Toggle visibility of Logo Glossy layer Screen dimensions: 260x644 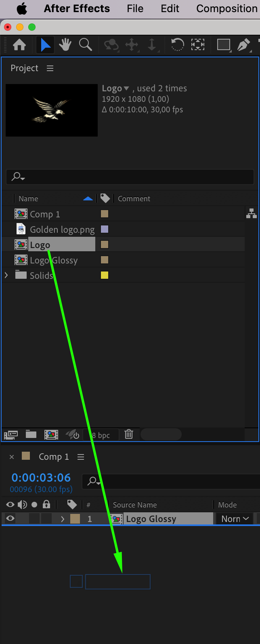[x=10, y=519]
